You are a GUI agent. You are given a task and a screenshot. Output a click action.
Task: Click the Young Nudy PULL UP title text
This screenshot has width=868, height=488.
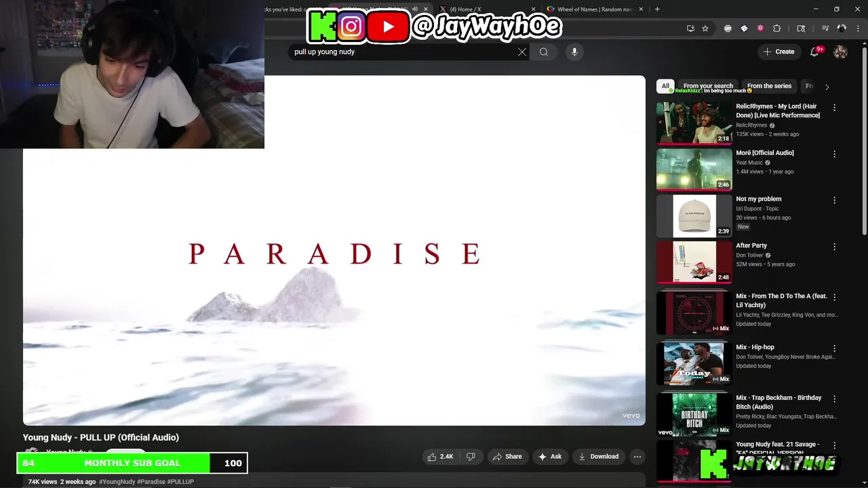click(101, 437)
